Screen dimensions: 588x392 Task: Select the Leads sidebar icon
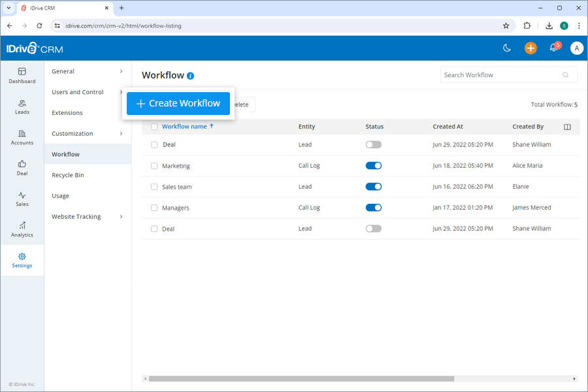[x=22, y=106]
